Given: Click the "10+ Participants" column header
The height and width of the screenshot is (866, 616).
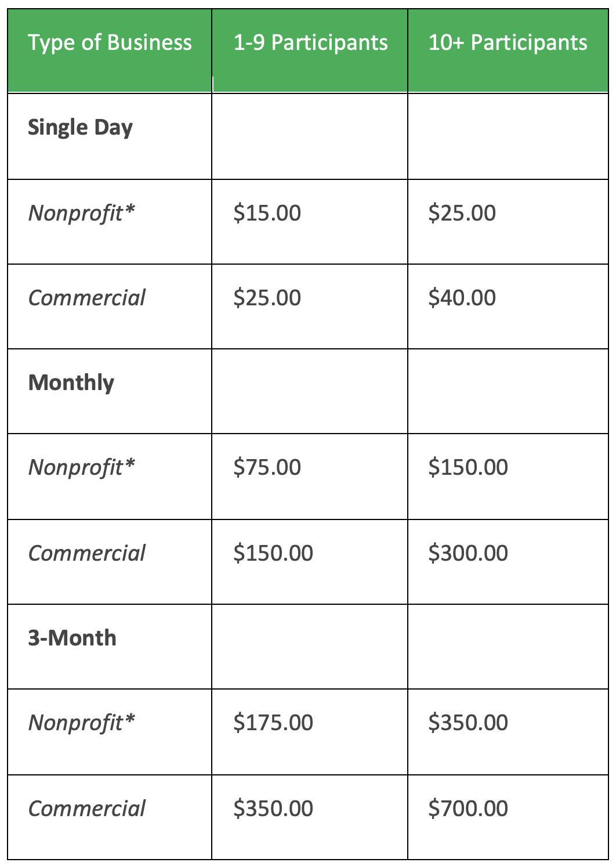Looking at the screenshot, I should [x=508, y=43].
